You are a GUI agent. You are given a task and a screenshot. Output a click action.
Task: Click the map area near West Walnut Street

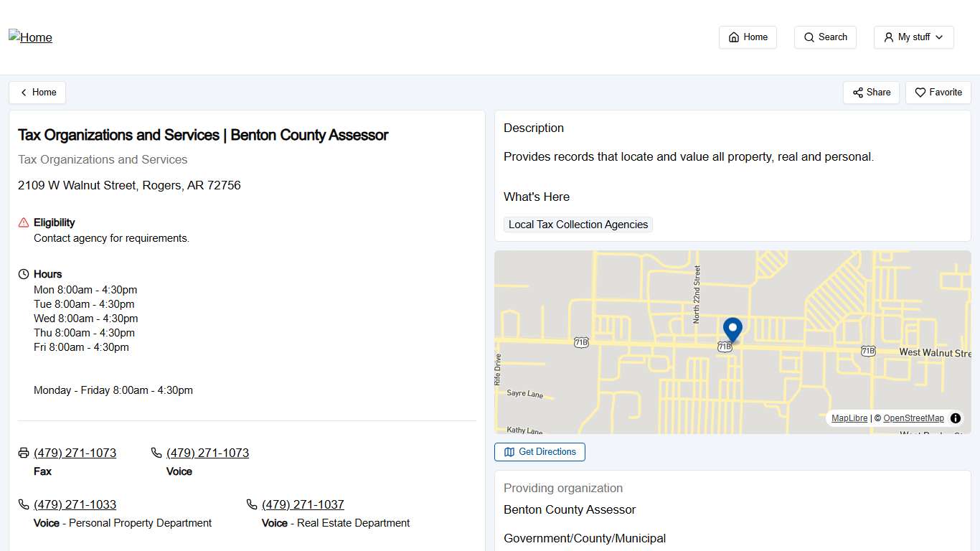coord(933,352)
